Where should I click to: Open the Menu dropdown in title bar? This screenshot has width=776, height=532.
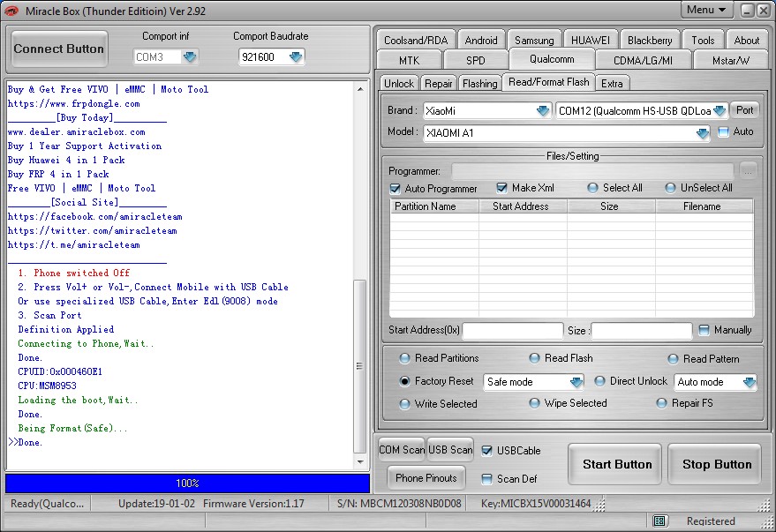[x=706, y=10]
